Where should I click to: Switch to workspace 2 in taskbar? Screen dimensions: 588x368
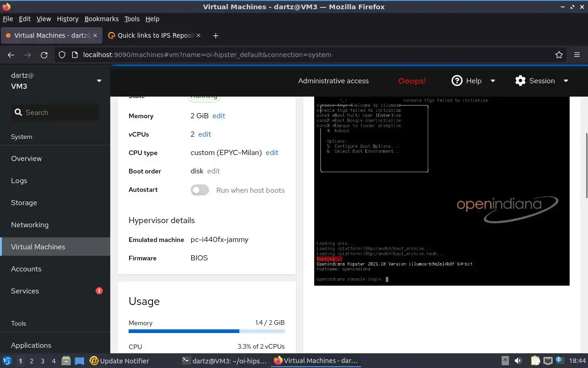(x=31, y=361)
